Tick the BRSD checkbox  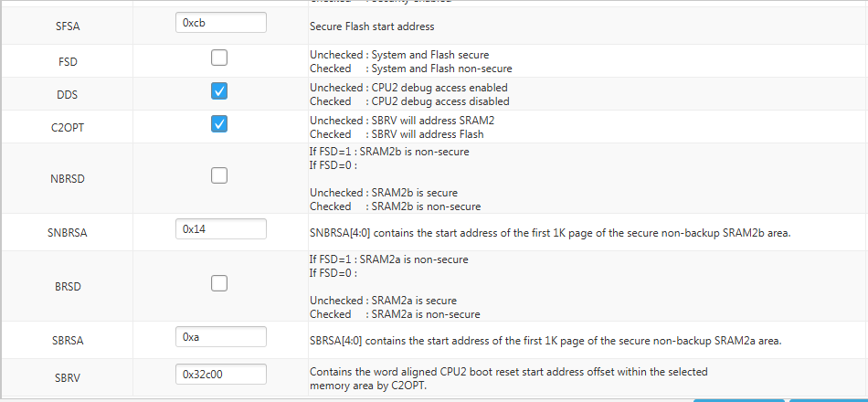point(219,283)
